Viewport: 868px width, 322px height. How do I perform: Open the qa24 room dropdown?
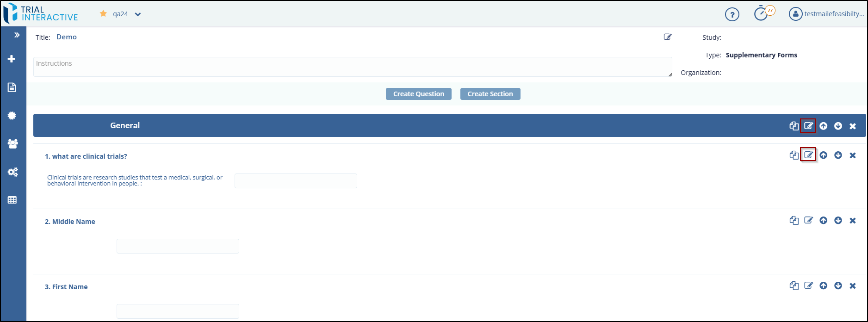point(137,14)
